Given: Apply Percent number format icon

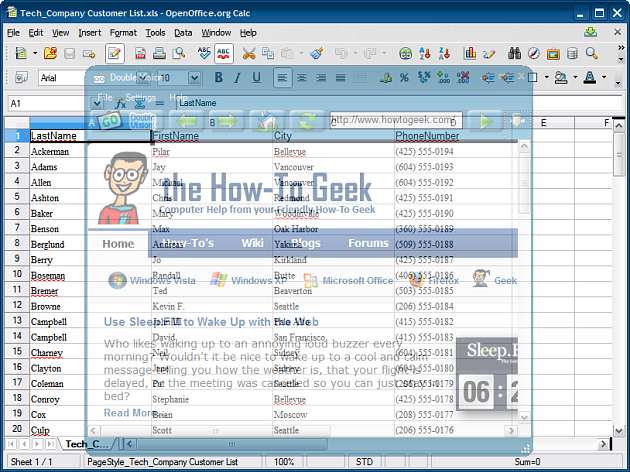Looking at the screenshot, I should (x=404, y=78).
